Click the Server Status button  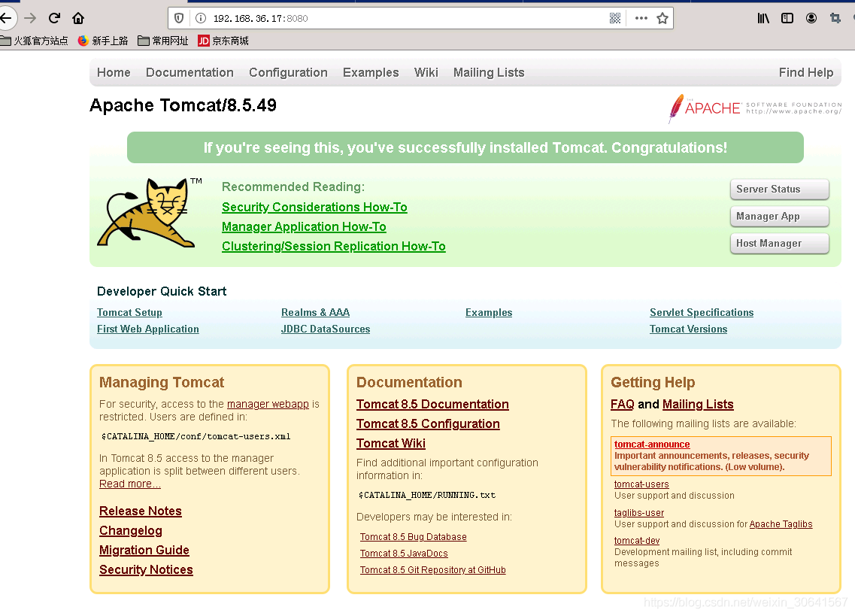pyautogui.click(x=780, y=190)
